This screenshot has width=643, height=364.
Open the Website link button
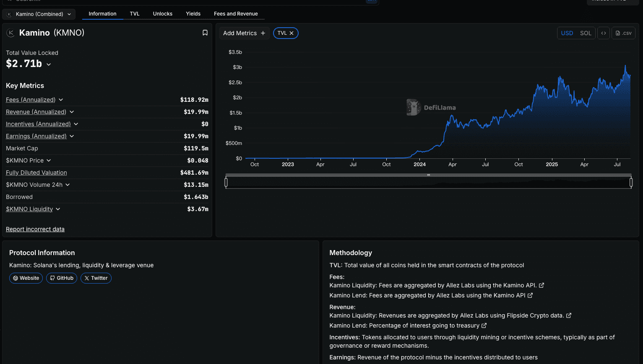coord(26,278)
